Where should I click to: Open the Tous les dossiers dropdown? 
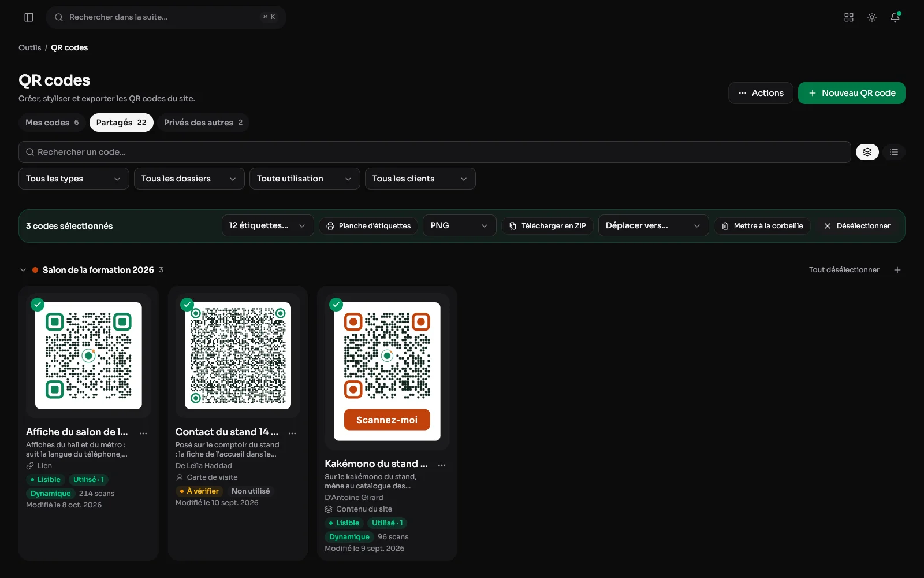point(189,179)
